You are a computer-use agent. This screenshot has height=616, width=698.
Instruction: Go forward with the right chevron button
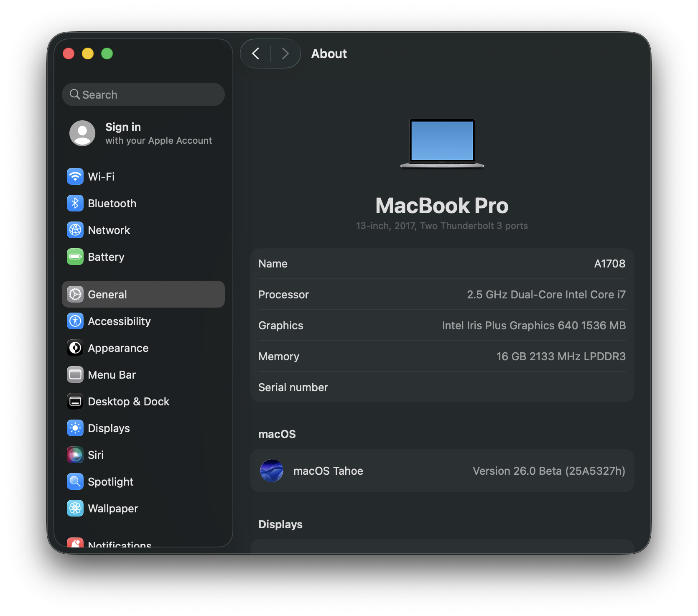click(285, 53)
